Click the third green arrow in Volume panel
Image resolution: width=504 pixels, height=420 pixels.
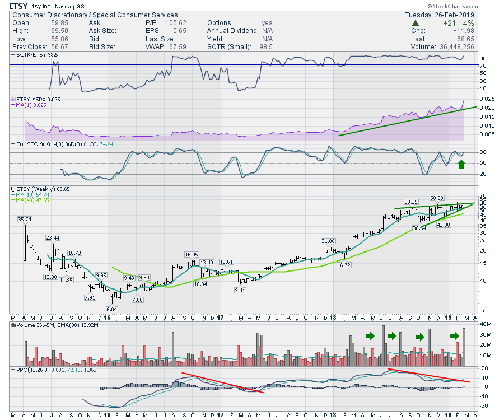(419, 337)
